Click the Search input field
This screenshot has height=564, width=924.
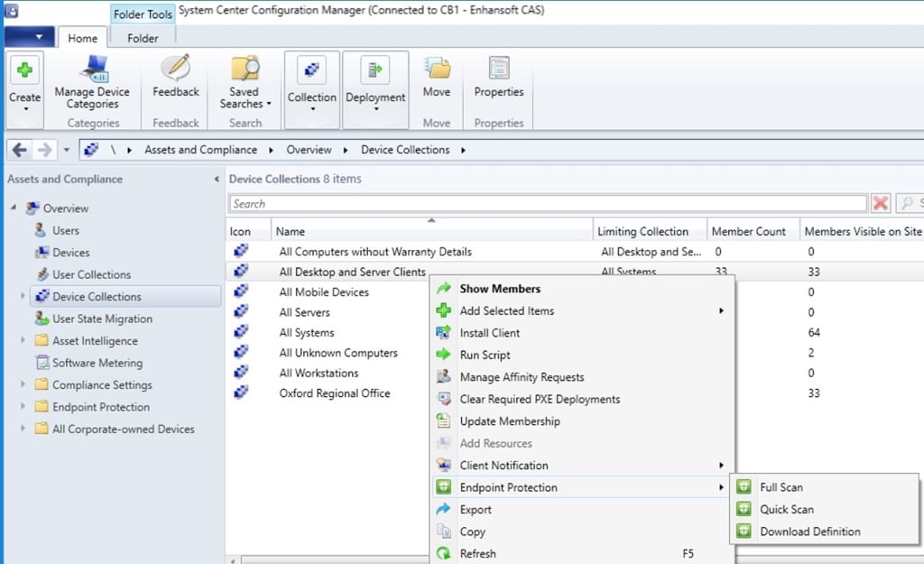548,204
